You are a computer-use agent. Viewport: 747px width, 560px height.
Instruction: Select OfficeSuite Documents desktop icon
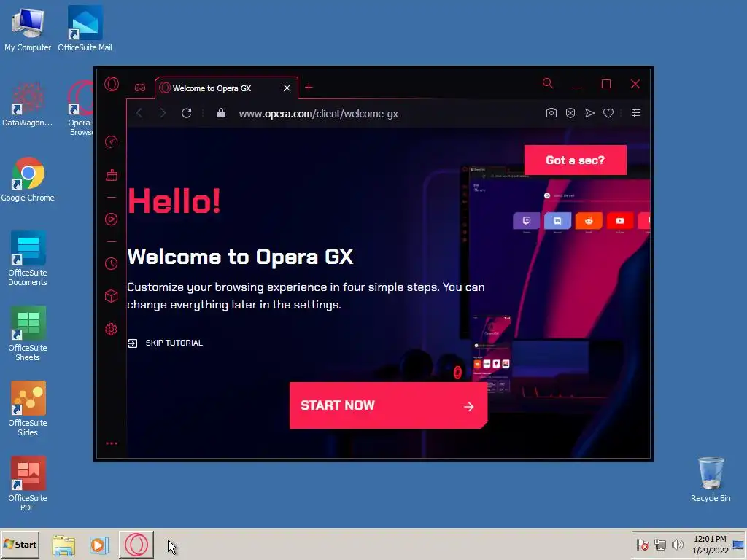28,259
